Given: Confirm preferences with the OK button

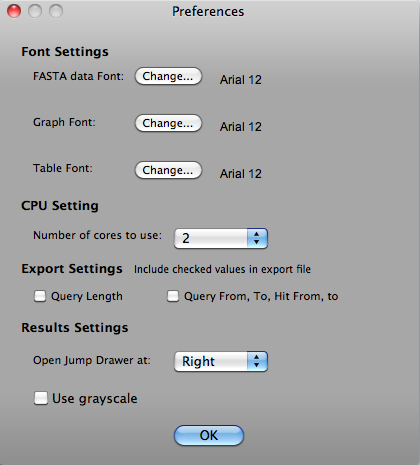Looking at the screenshot, I should [209, 435].
